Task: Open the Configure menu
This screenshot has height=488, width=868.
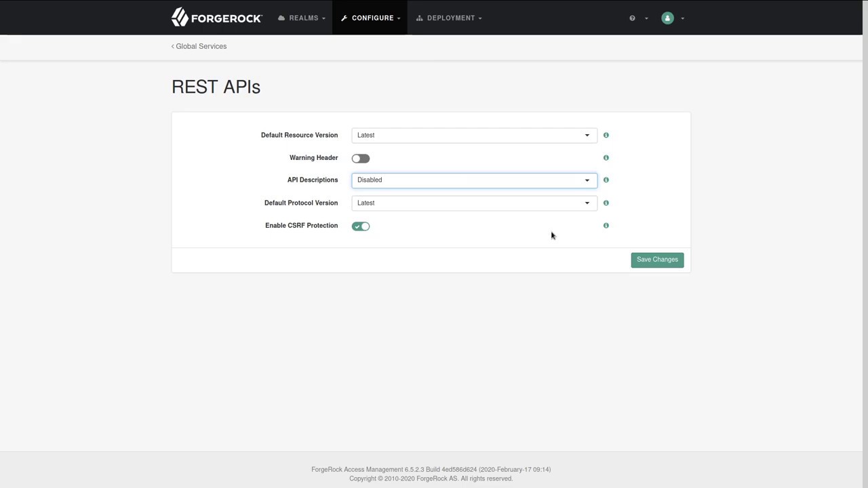Action: tap(370, 18)
